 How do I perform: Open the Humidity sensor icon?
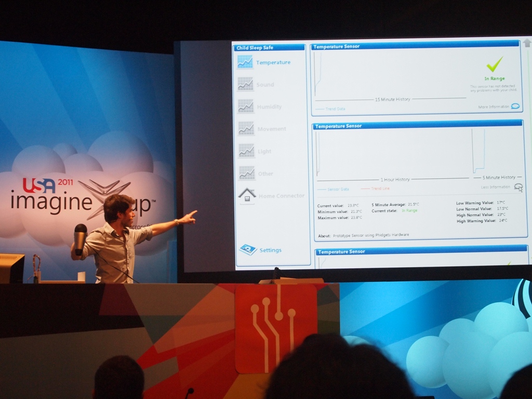(x=246, y=106)
